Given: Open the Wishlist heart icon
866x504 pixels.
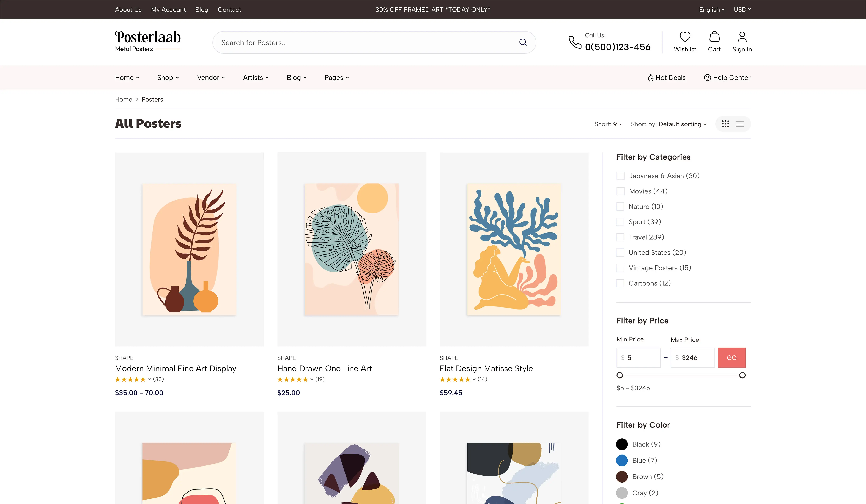Looking at the screenshot, I should pyautogui.click(x=685, y=37).
